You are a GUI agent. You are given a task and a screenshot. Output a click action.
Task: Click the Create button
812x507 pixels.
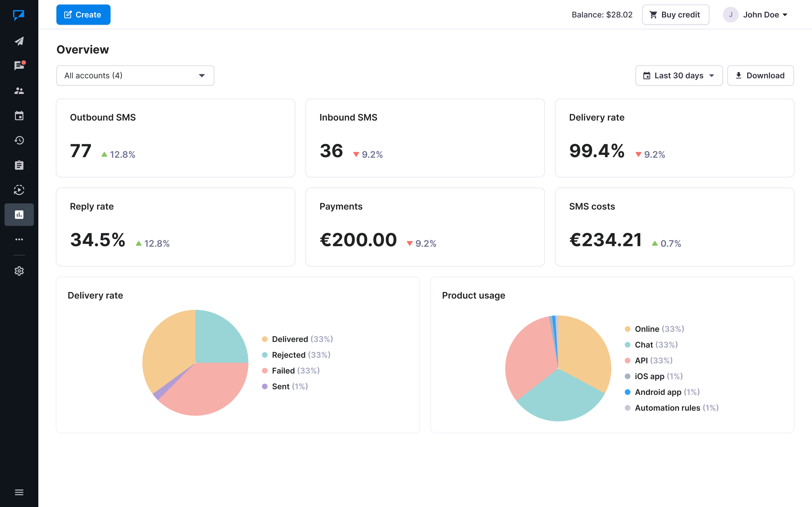pos(83,15)
